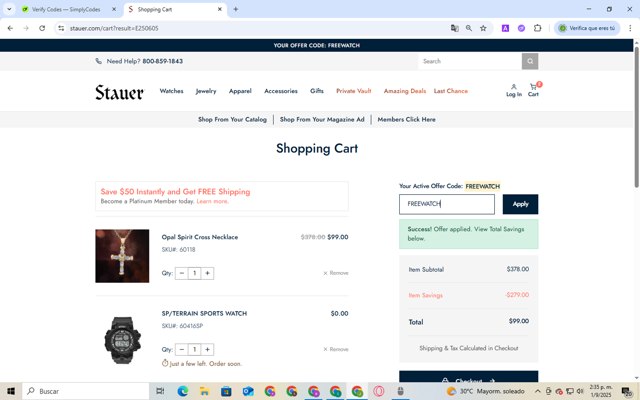640x400 pixels.
Task: Click the search magnifier button on Stauer
Action: 530,61
